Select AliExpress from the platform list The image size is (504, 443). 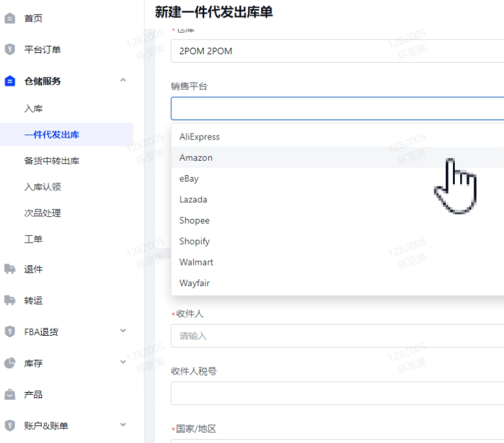[x=337, y=137]
